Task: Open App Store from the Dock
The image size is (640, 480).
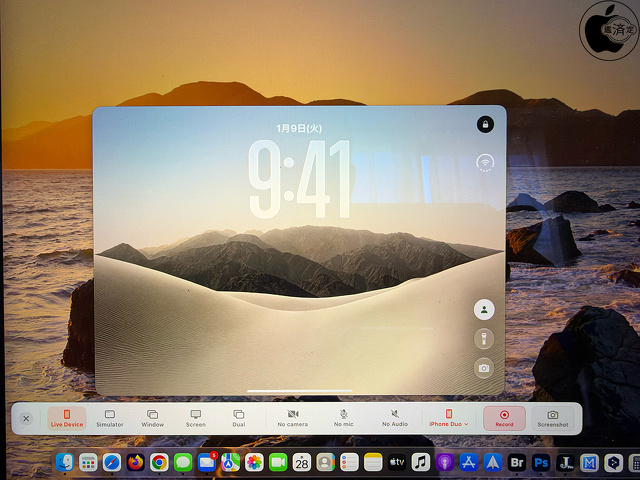Action: click(x=469, y=462)
